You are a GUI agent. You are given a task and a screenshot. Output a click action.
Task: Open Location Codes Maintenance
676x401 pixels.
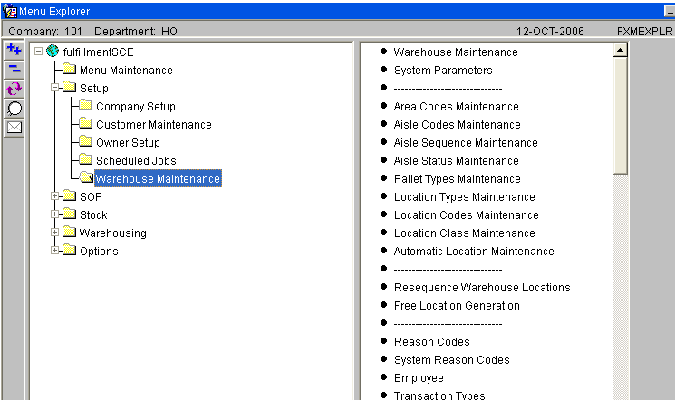(x=466, y=215)
